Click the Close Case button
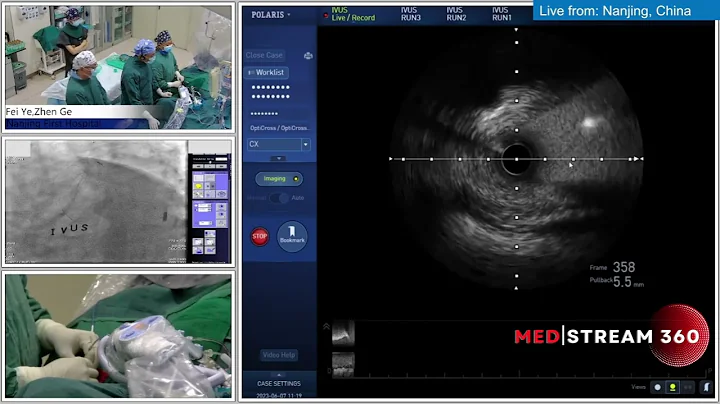 (264, 55)
